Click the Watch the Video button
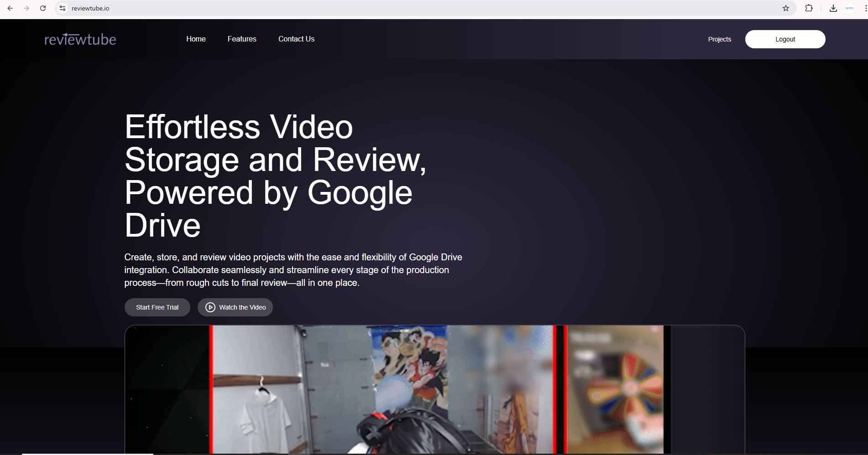The image size is (868, 455). pyautogui.click(x=235, y=307)
